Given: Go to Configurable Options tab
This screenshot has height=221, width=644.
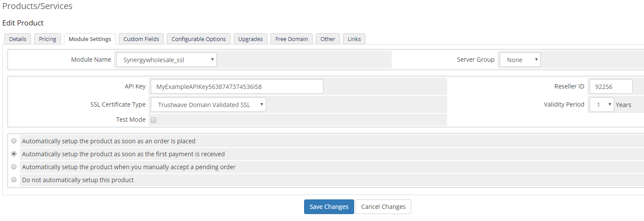Looking at the screenshot, I should [x=199, y=39].
